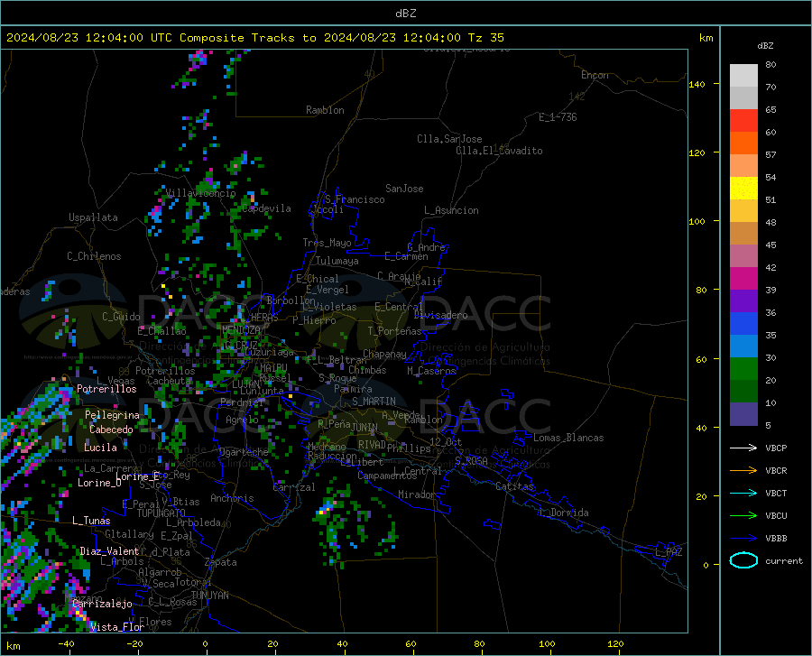Click the Lucila map label
This screenshot has width=812, height=656.
click(x=100, y=448)
